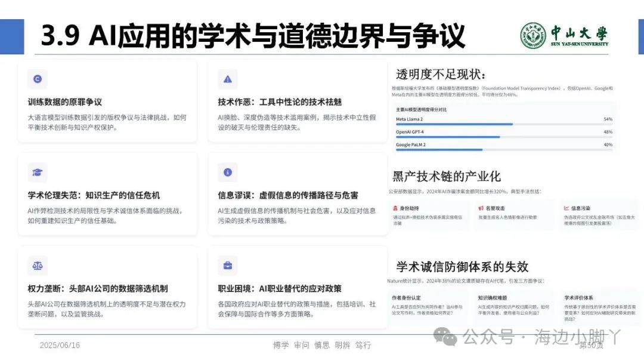Click the description starting 各国政府应对AI职业替代
Image resolution: width=644 pixels, height=363 pixels.
coord(296,309)
